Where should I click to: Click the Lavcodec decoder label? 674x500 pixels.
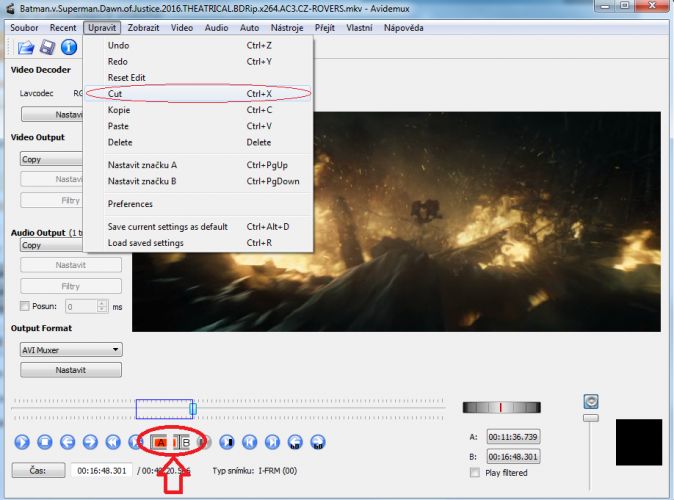coord(37,93)
